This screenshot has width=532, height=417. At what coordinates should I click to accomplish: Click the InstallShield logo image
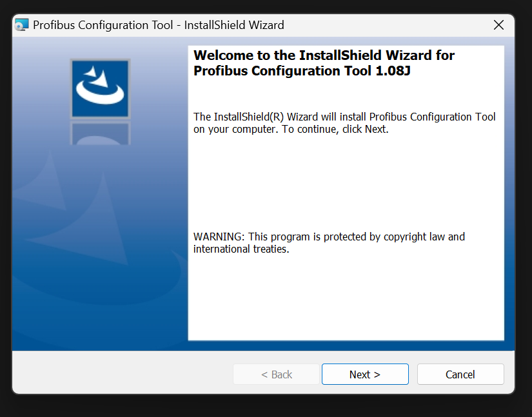coord(101,89)
